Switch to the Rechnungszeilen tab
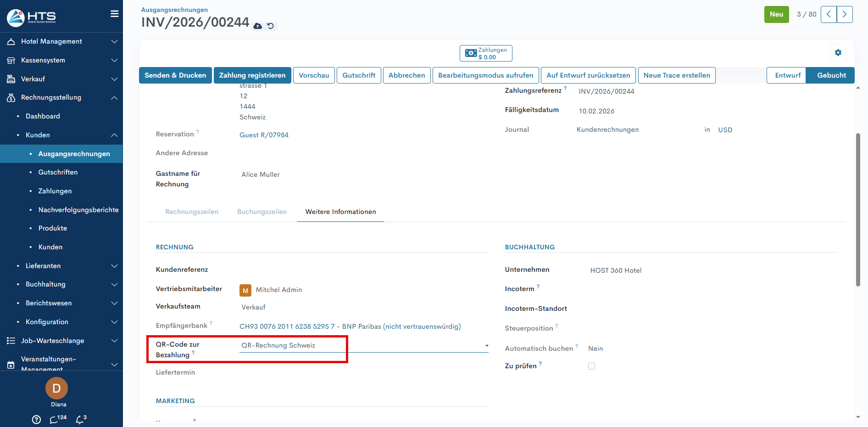Screen dimensions: 868x427 point(192,212)
